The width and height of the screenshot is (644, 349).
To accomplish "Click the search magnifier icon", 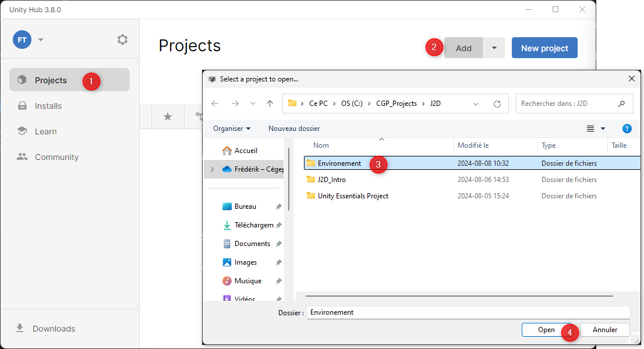I will (x=621, y=104).
